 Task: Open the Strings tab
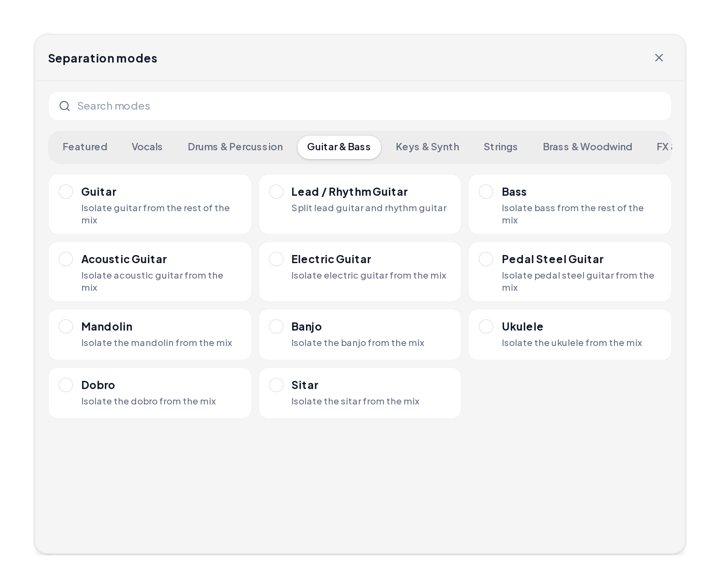point(501,147)
